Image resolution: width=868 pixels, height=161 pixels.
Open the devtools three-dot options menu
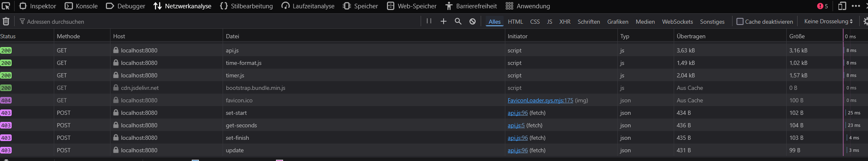pos(856,6)
